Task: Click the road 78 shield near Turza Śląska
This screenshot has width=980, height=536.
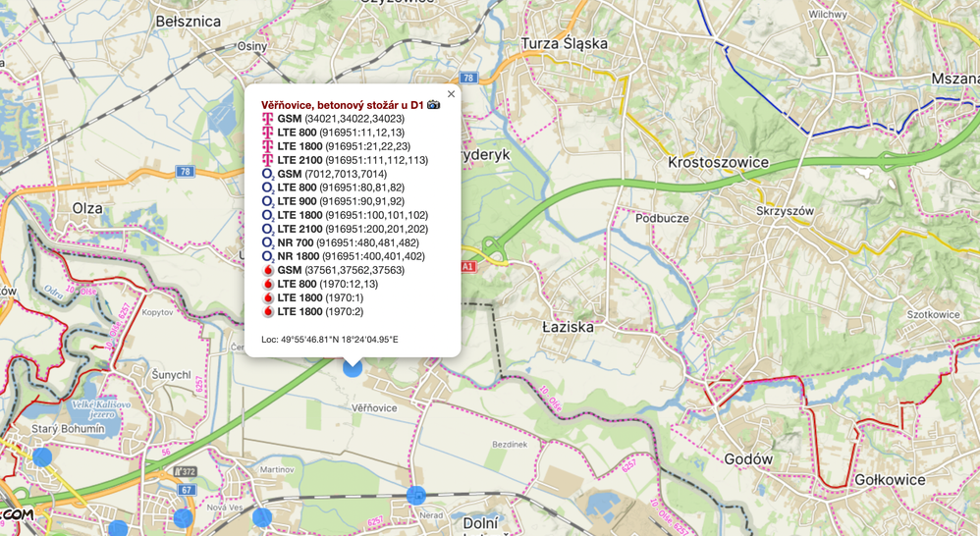Action: 468,79
